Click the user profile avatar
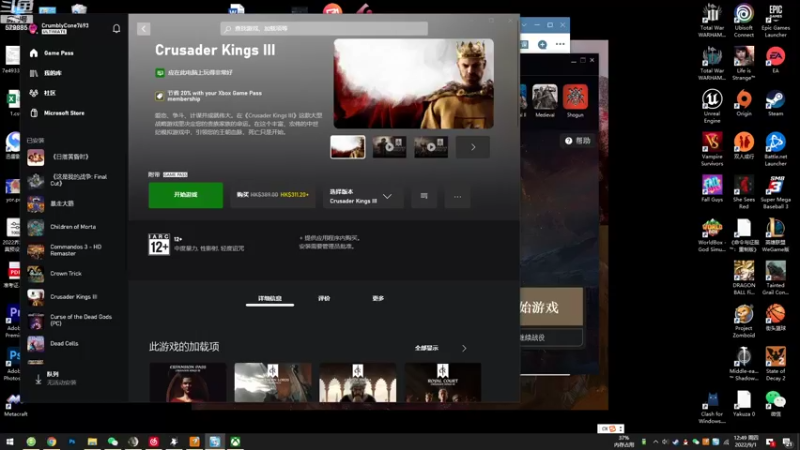 [33, 29]
